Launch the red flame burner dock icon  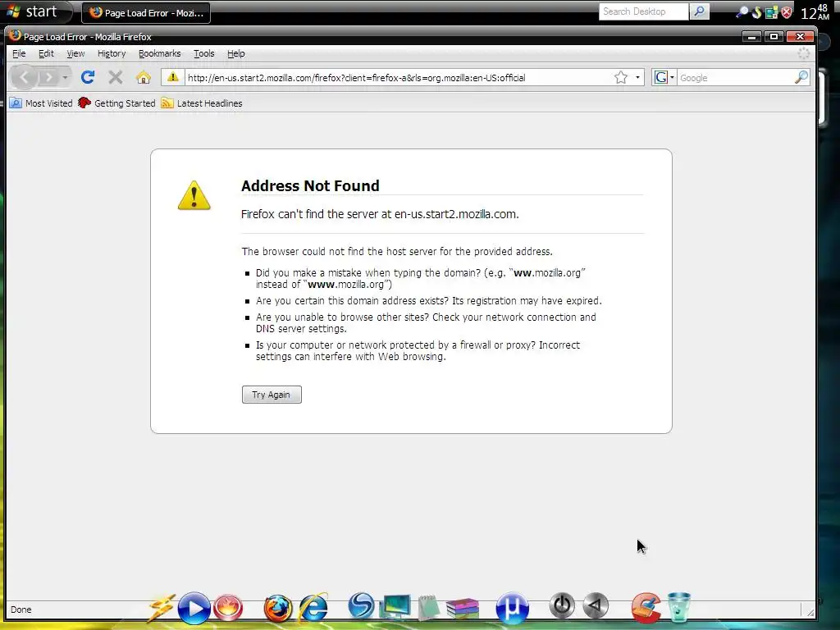click(x=228, y=609)
